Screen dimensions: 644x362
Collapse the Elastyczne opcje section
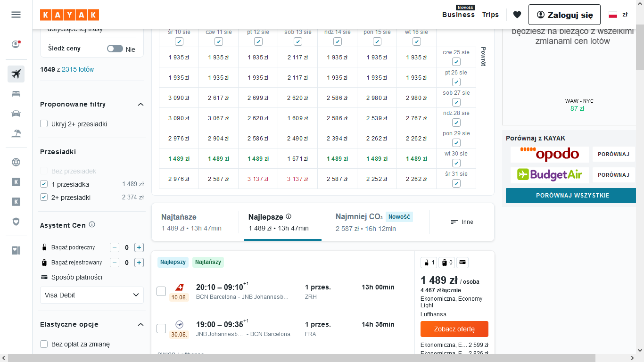[x=140, y=324]
